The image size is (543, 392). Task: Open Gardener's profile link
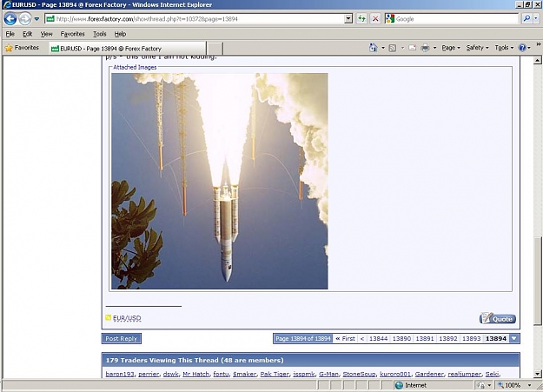coord(429,374)
